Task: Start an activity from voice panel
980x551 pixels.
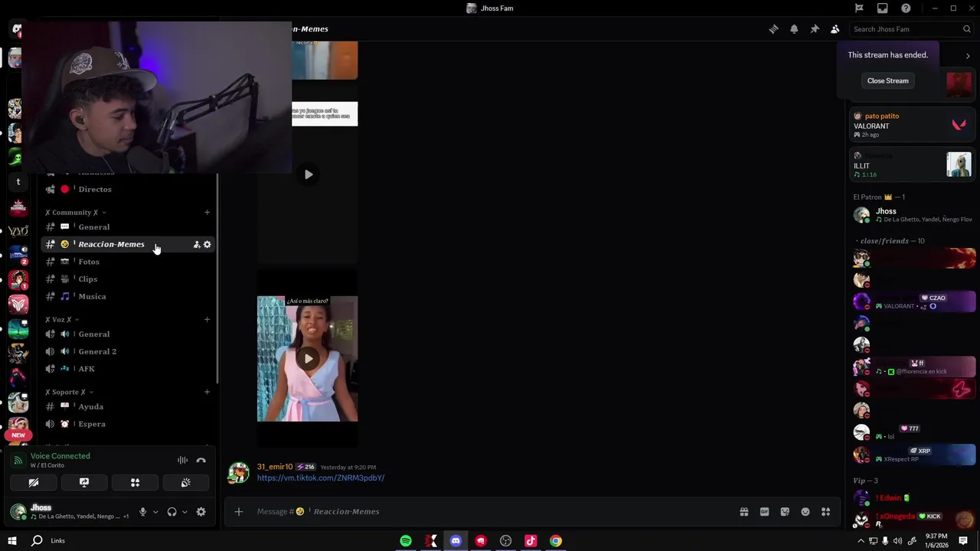Action: coord(135,483)
